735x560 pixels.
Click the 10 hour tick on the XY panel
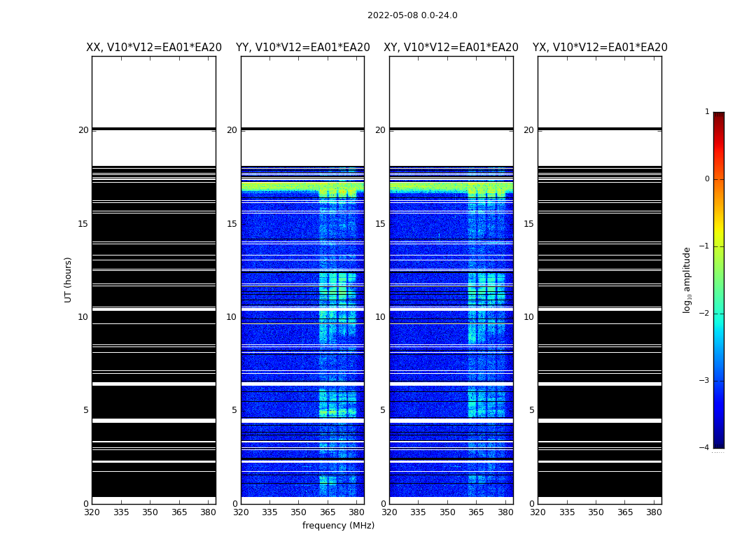(380, 317)
